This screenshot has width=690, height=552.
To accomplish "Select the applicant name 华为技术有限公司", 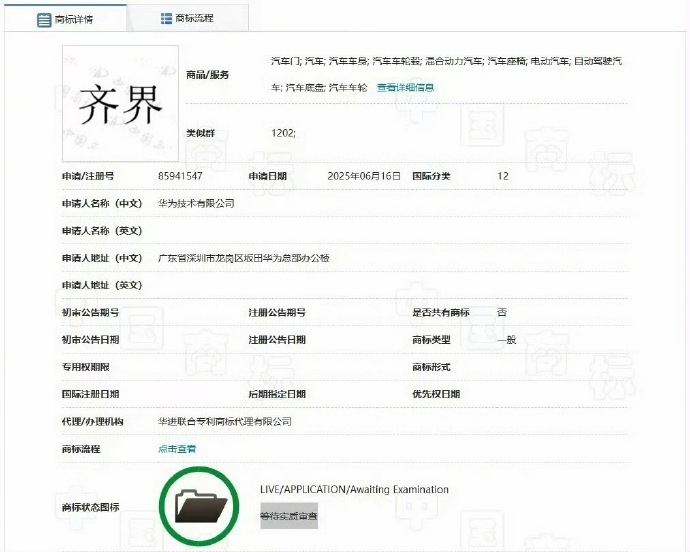I will 196,203.
